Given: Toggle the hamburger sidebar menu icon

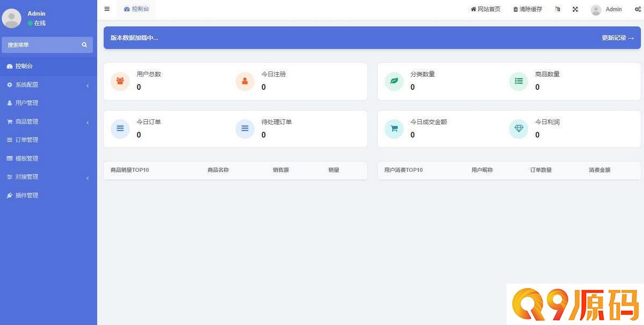Looking at the screenshot, I should [x=107, y=9].
